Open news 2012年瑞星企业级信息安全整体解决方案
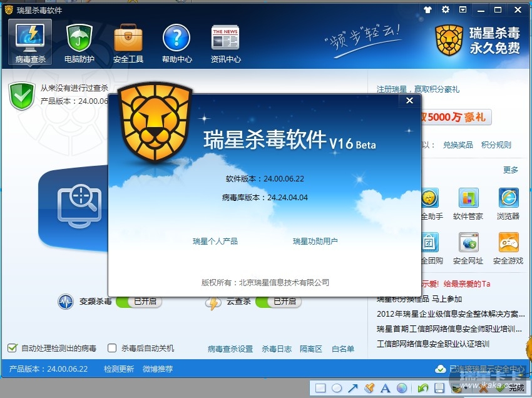The height and width of the screenshot is (398, 532). (x=451, y=314)
